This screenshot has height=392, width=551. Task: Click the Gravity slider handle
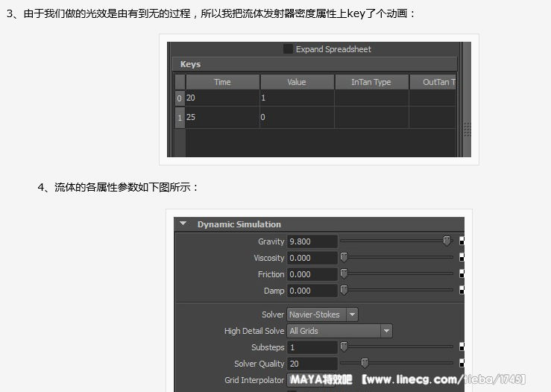tap(447, 241)
